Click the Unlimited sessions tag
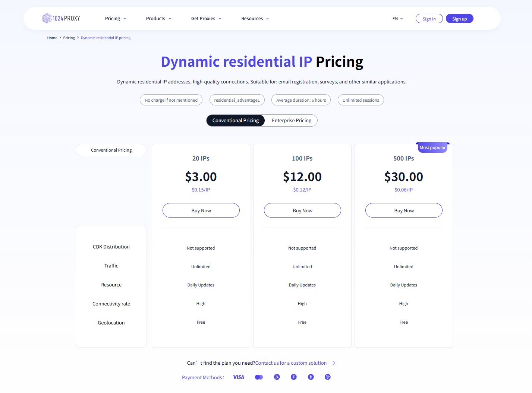532x393 pixels. coord(361,100)
